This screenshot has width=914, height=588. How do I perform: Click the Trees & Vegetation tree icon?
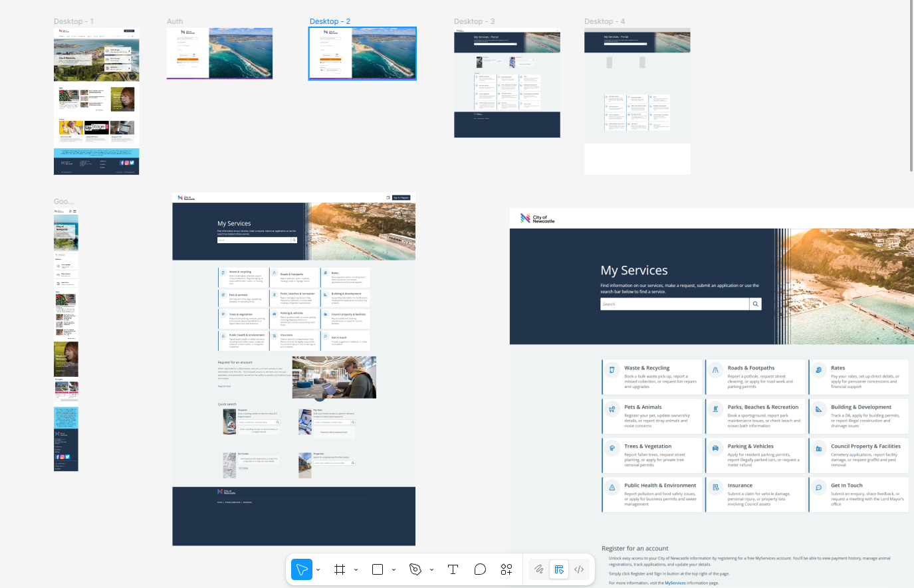(x=612, y=448)
